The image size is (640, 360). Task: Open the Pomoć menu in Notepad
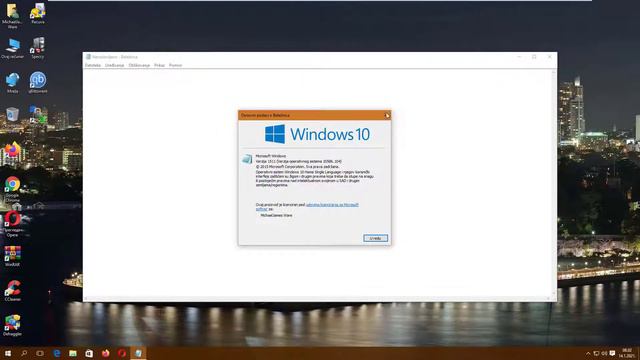pos(176,65)
